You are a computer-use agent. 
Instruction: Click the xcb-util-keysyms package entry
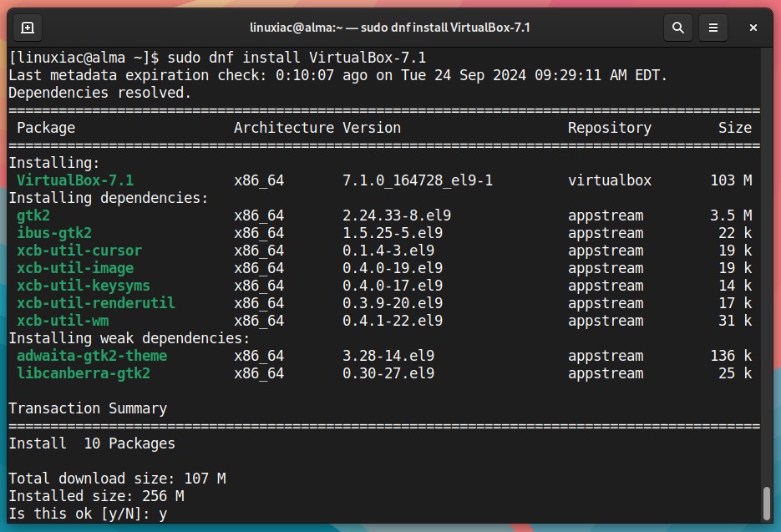[x=84, y=286]
